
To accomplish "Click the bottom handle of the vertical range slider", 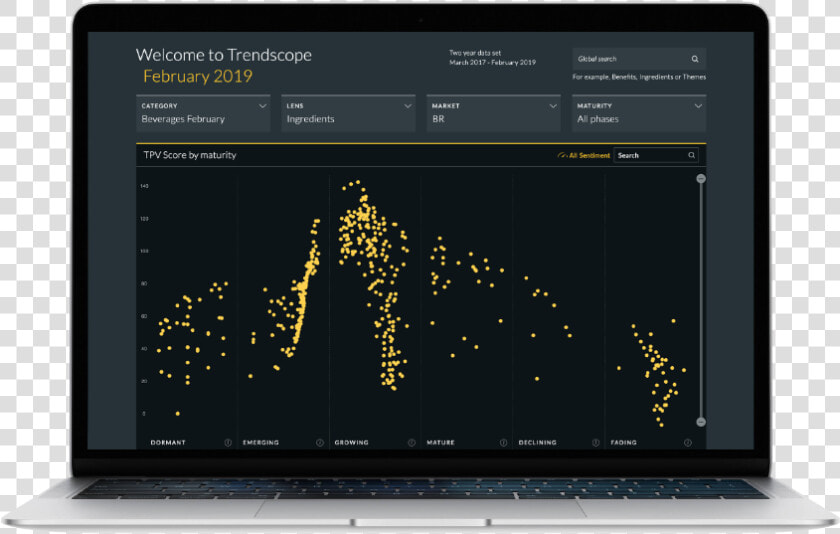I will tap(701, 422).
